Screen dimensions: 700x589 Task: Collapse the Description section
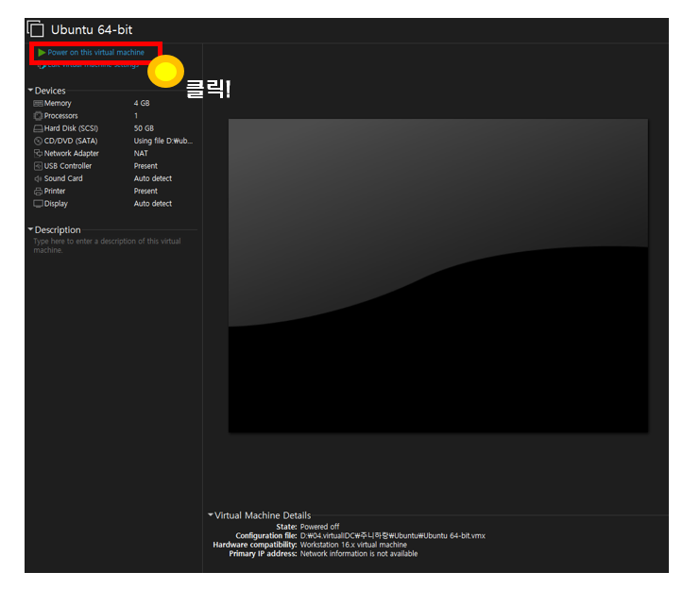coord(30,229)
